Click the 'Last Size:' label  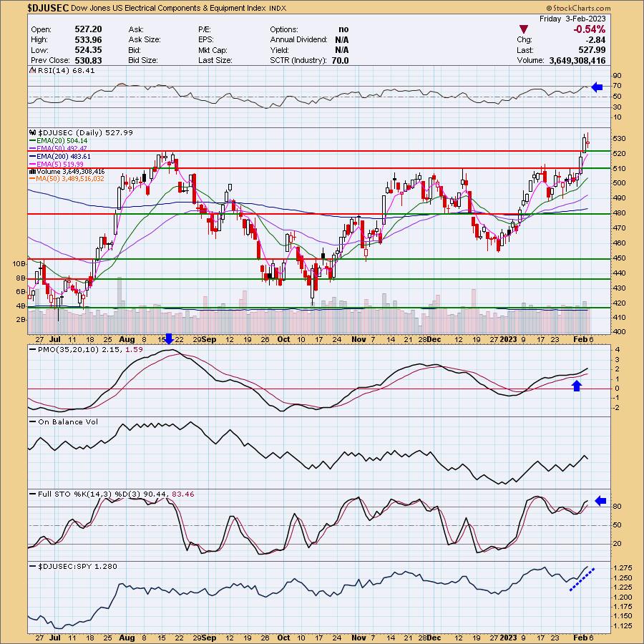tap(215, 60)
